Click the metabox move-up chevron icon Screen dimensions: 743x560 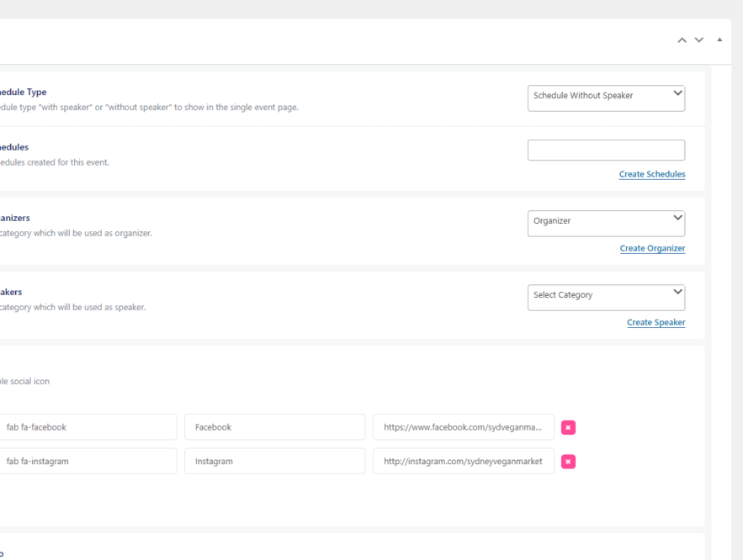coord(682,40)
